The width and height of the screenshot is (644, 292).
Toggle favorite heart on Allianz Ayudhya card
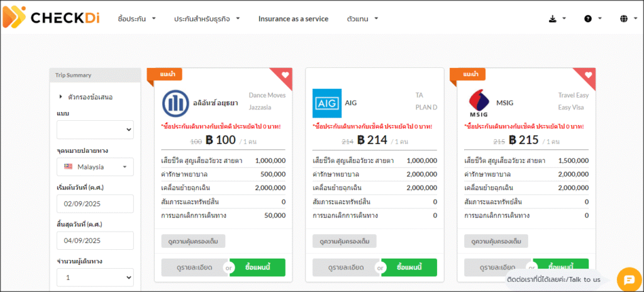pyautogui.click(x=286, y=75)
